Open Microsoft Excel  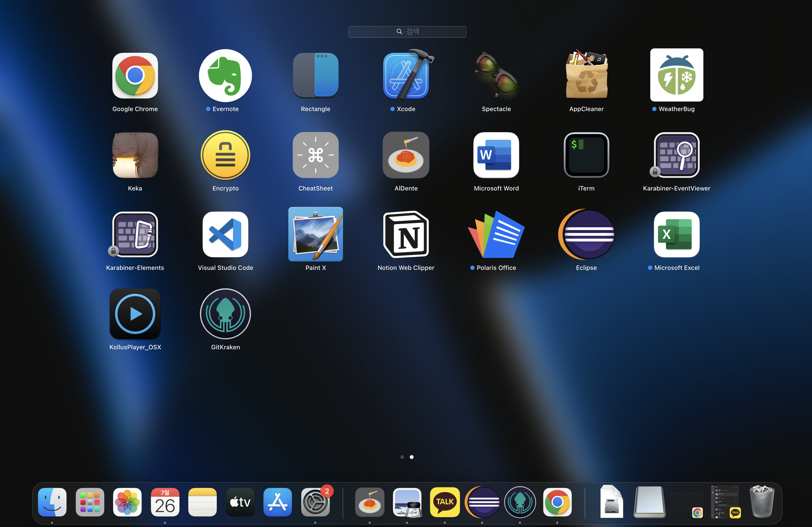click(x=677, y=235)
